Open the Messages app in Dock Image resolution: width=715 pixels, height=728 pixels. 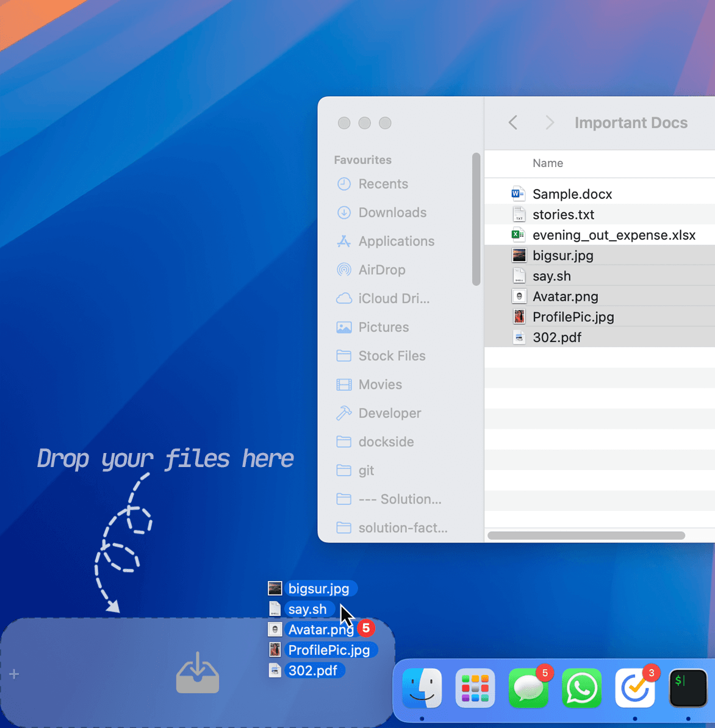[528, 688]
